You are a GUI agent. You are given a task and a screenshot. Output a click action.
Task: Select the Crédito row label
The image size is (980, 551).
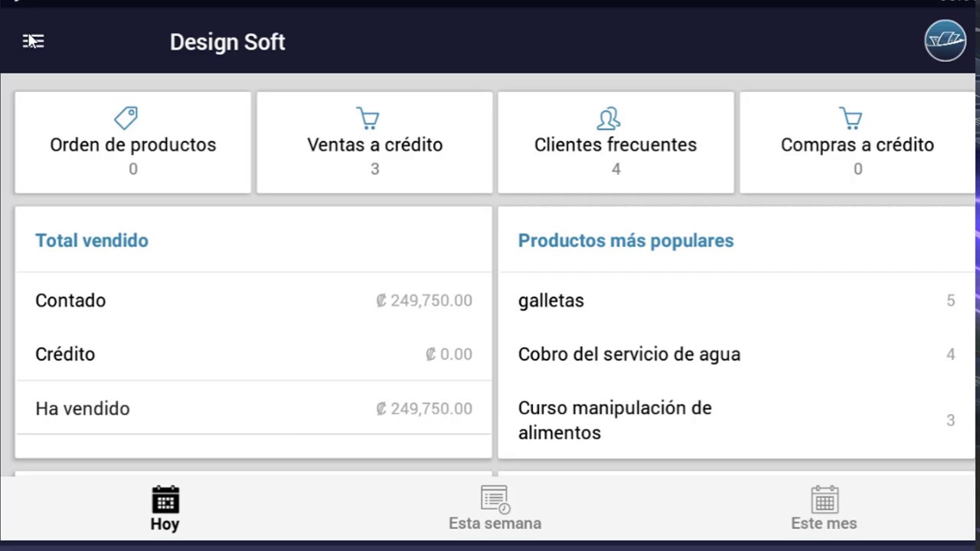tap(65, 354)
